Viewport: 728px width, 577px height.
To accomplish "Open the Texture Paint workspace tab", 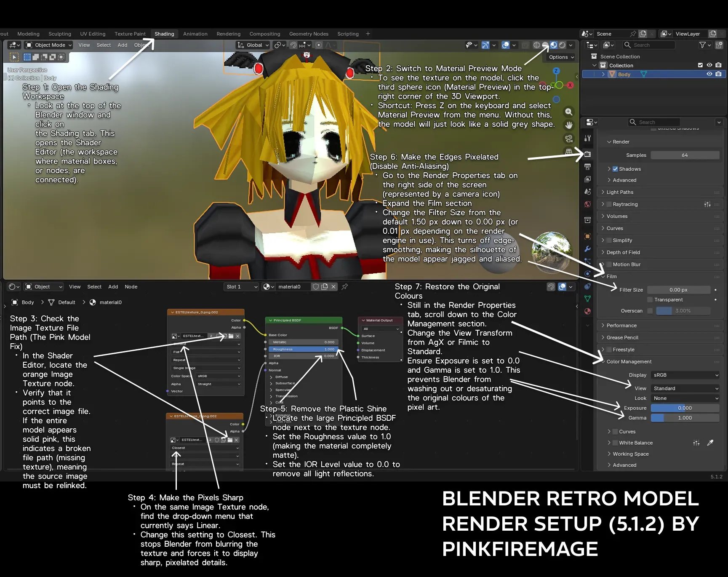I will [x=130, y=34].
